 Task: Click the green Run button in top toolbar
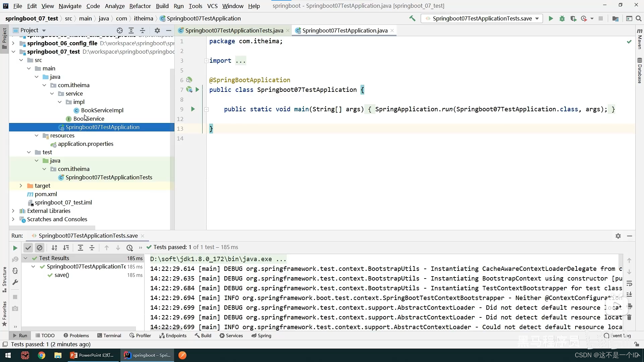(551, 18)
